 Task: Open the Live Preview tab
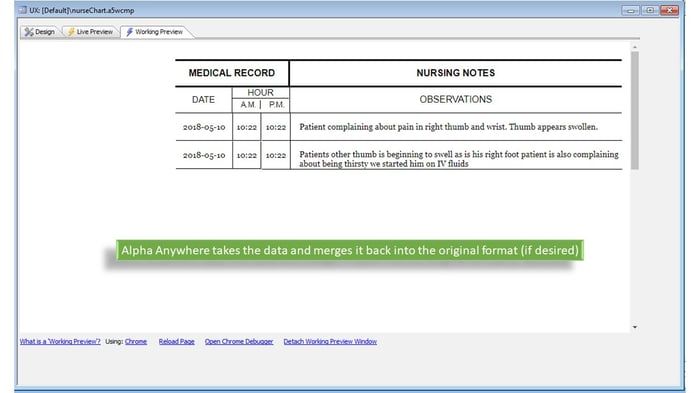click(90, 32)
